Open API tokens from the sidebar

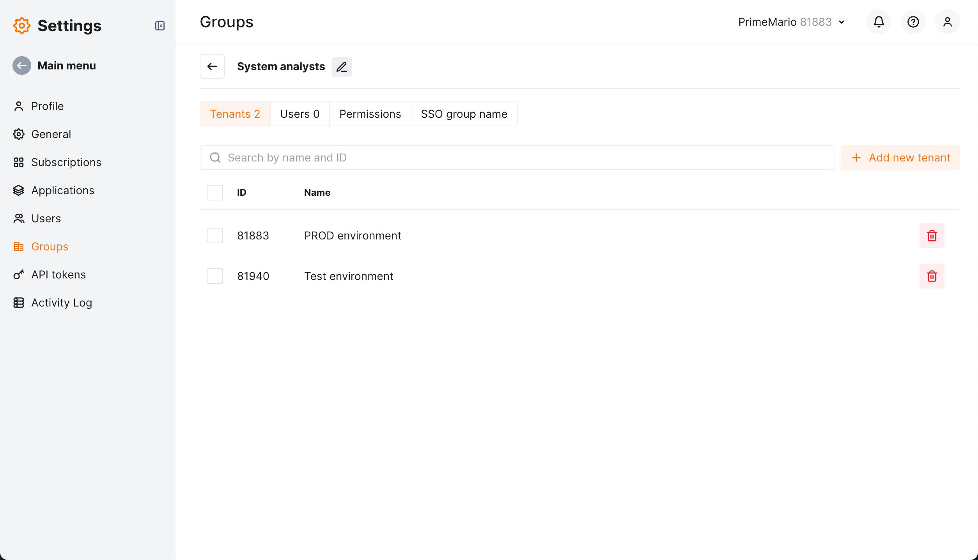[58, 274]
